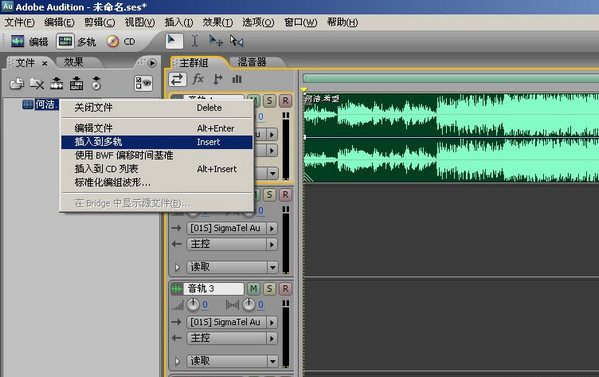Image resolution: width=599 pixels, height=377 pixels.
Task: Solo track 音轨 3
Action: point(269,289)
